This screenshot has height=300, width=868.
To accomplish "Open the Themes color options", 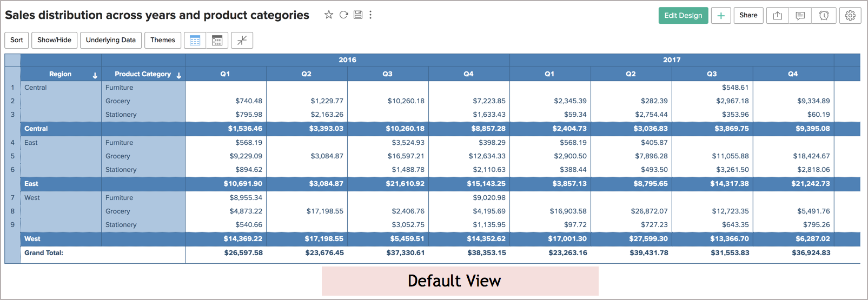I will (163, 40).
